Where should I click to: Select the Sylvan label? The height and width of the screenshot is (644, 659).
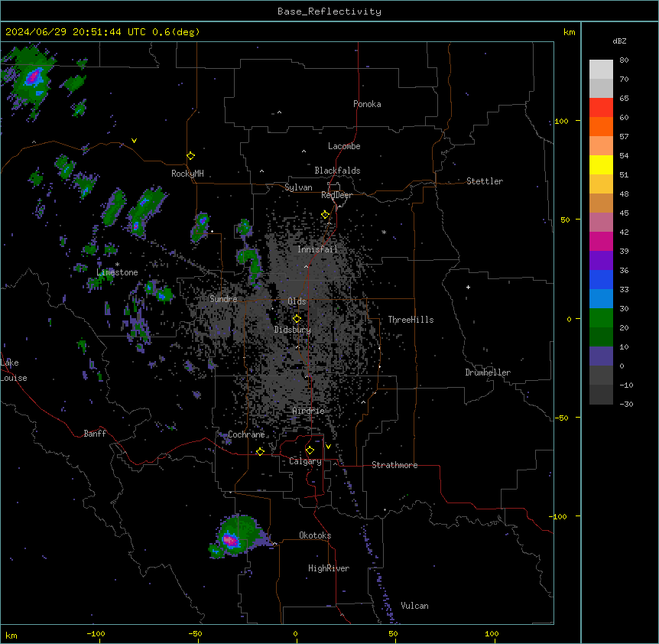pos(298,187)
